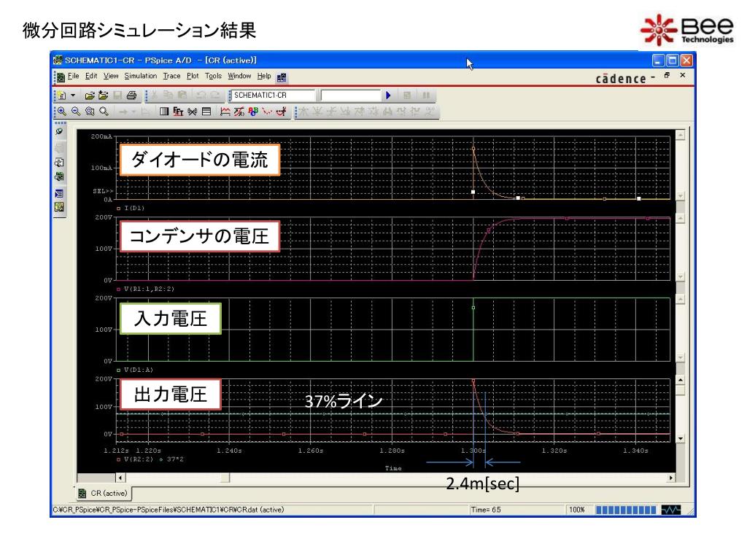This screenshot has width=747, height=560.
Task: Toggle Log Y Axis button
Action: (x=206, y=112)
